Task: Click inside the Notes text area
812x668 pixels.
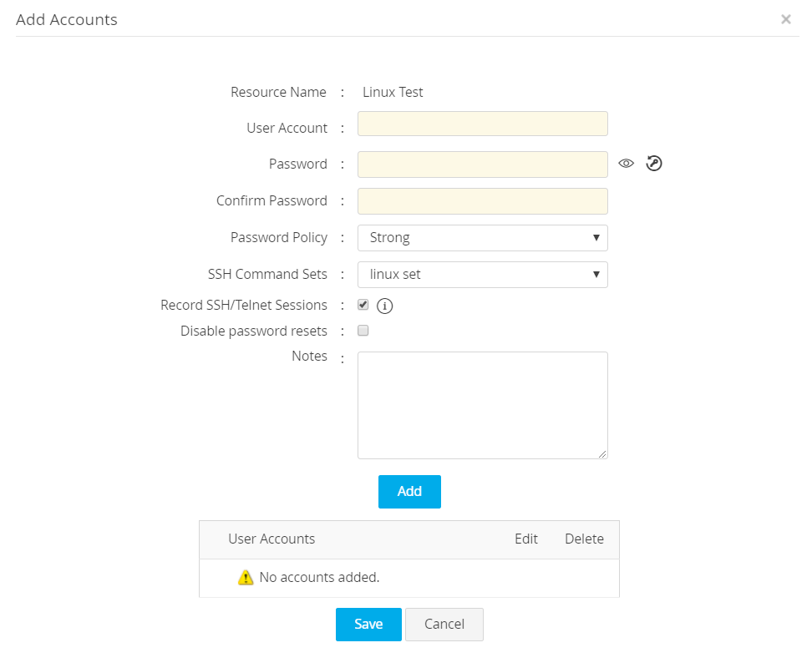Action: 482,405
